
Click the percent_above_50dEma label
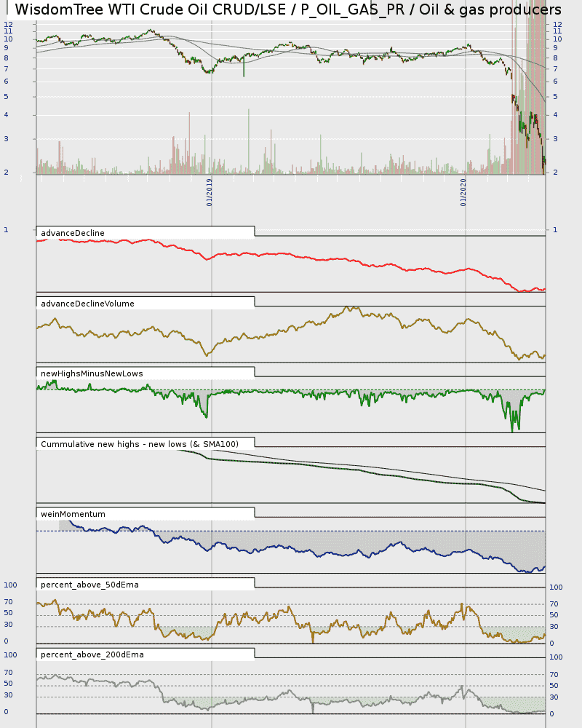(x=89, y=585)
